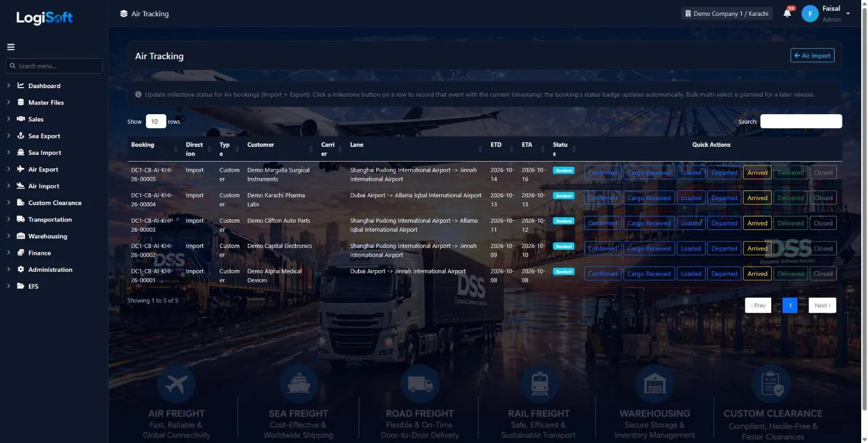Open the Sea Import menu
The height and width of the screenshot is (443, 868).
pos(45,153)
